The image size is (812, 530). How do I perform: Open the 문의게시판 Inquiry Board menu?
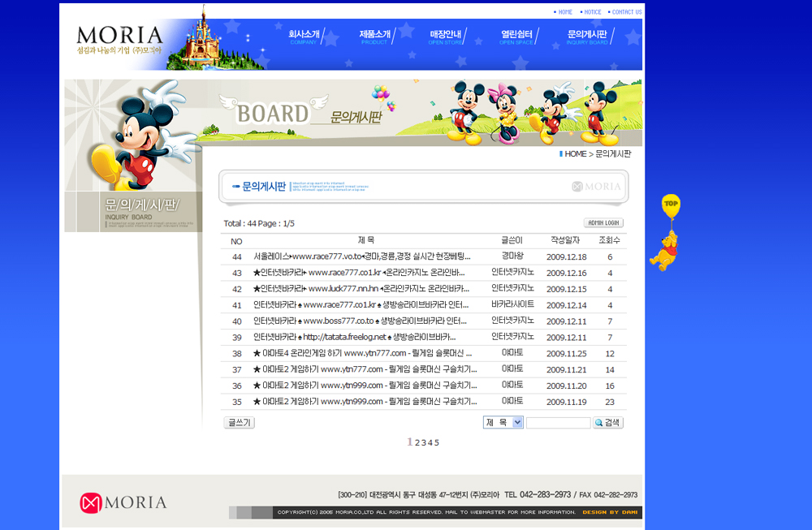click(587, 37)
